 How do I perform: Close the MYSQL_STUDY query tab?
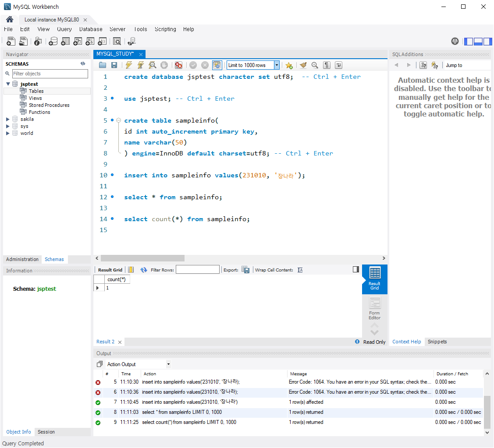point(141,54)
